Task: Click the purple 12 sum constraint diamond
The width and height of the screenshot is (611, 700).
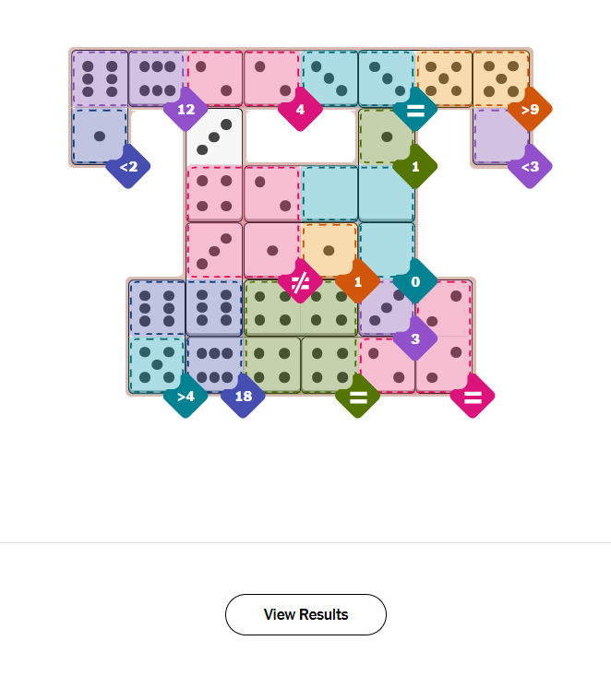Action: click(x=186, y=109)
